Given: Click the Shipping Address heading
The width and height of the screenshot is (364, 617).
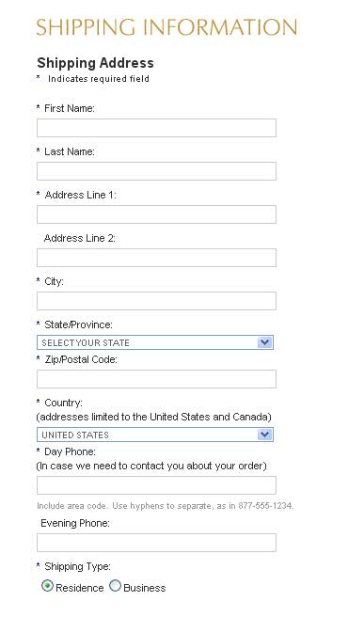Looking at the screenshot, I should click(x=95, y=63).
